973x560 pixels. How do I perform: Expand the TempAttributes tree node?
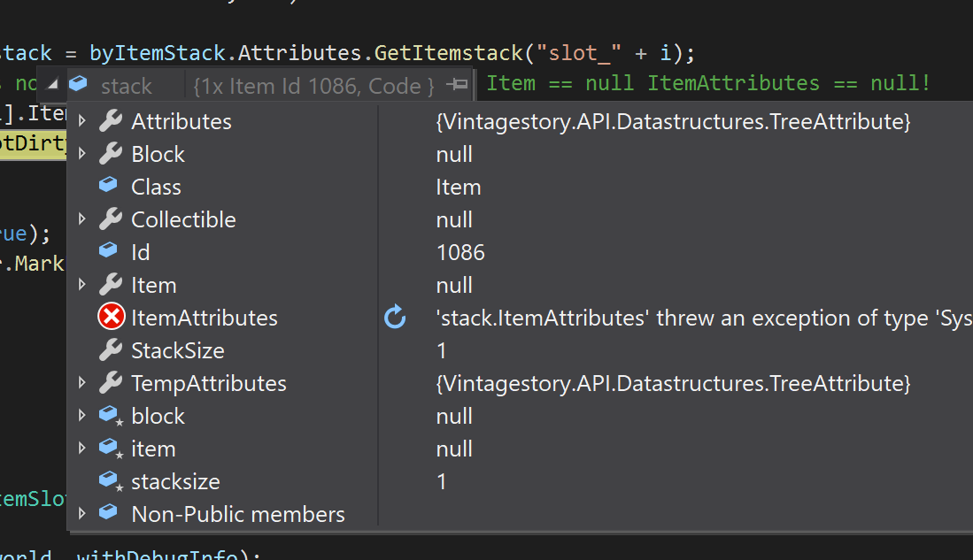click(82, 383)
